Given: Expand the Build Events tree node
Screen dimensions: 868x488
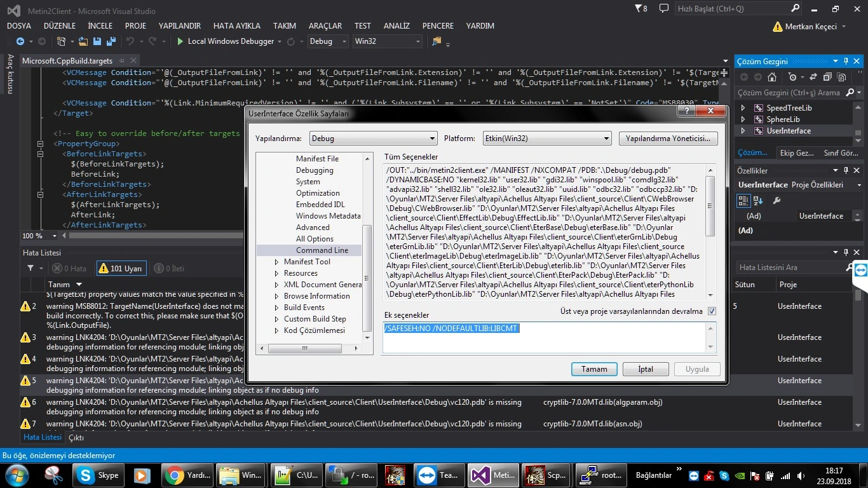Looking at the screenshot, I should (x=276, y=308).
